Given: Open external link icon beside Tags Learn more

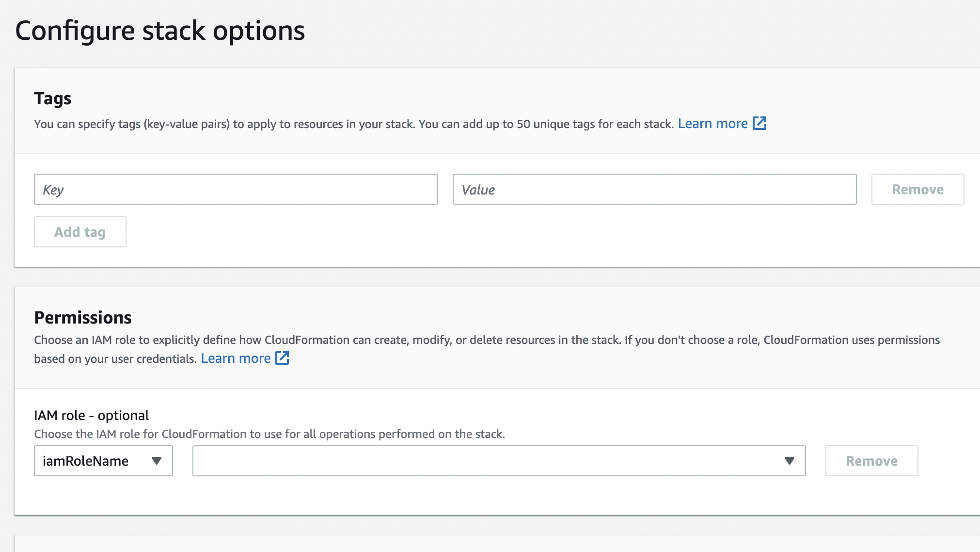Looking at the screenshot, I should tap(759, 123).
